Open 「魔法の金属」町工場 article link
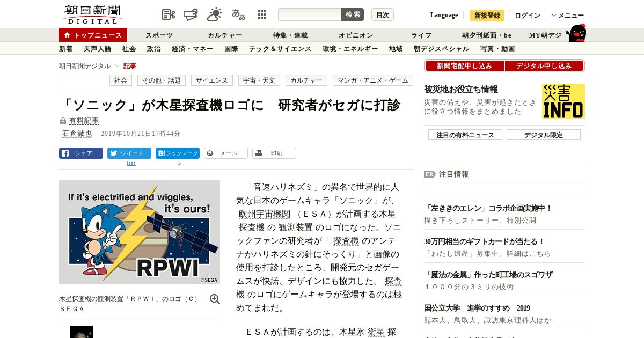Viewport: 644px width, 338px height. point(488,275)
